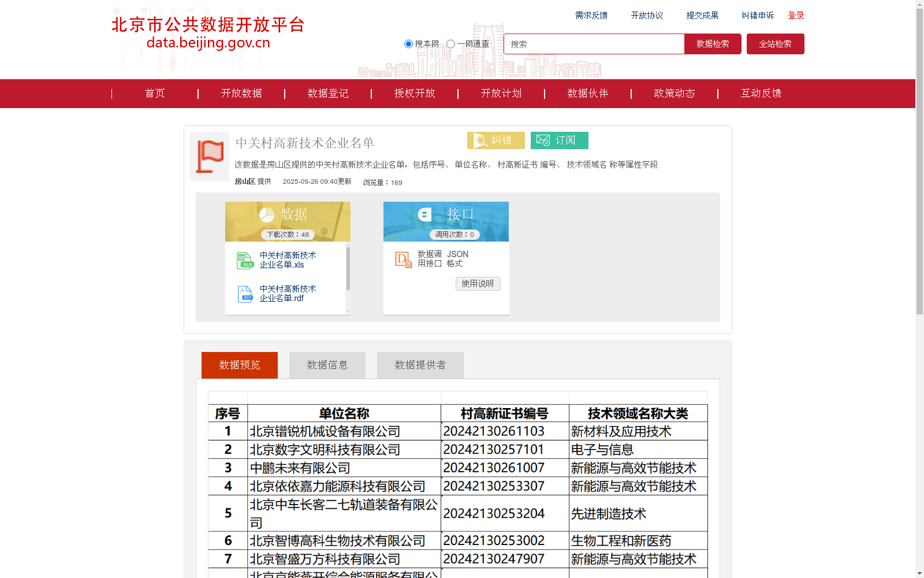Screen dimensions: 924x578
Task: Open the 开放协议 link
Action: coord(647,16)
